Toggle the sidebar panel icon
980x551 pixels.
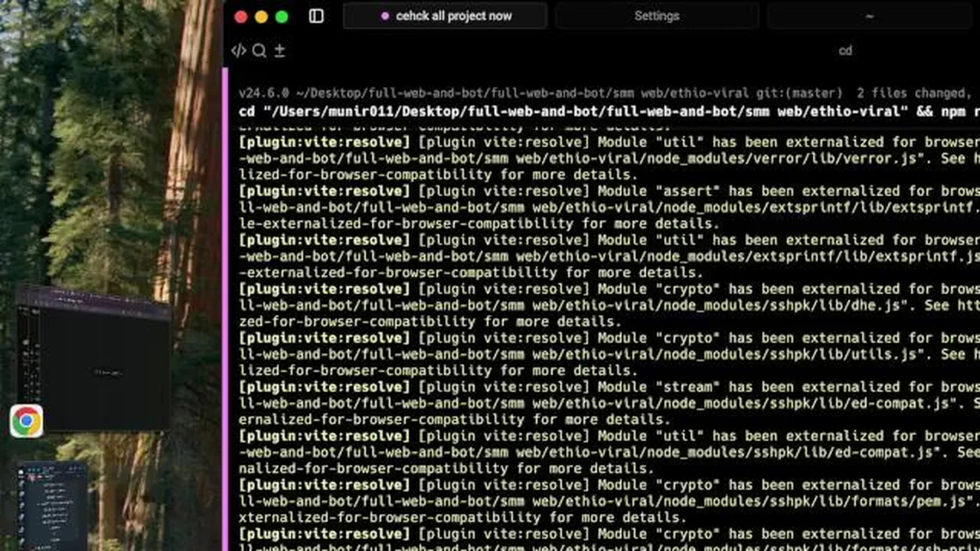(316, 16)
